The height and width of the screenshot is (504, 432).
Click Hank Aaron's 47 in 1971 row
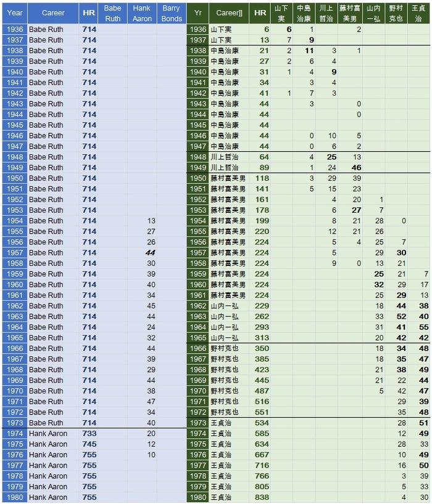coord(151,402)
